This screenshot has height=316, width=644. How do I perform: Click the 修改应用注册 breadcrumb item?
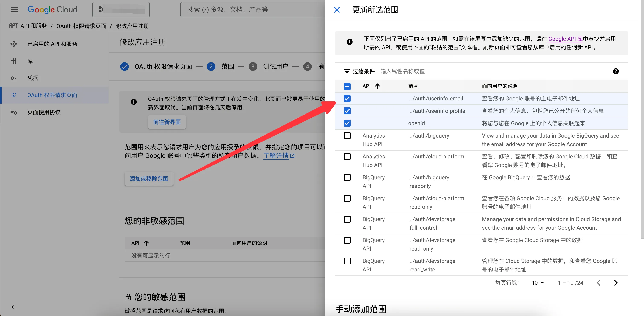(132, 26)
